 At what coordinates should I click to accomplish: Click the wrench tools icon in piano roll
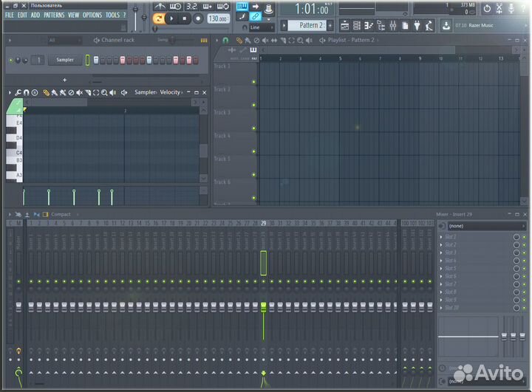coord(18,92)
